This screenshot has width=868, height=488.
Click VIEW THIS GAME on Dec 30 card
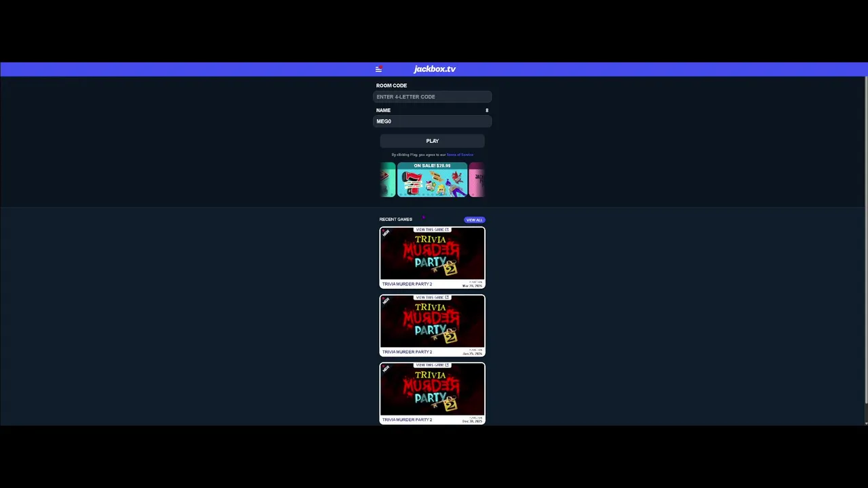coord(433,365)
